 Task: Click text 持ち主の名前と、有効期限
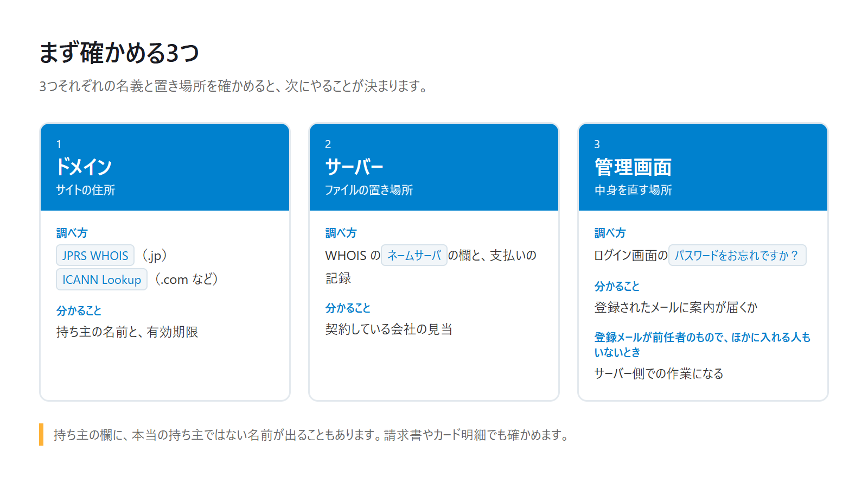point(127,332)
